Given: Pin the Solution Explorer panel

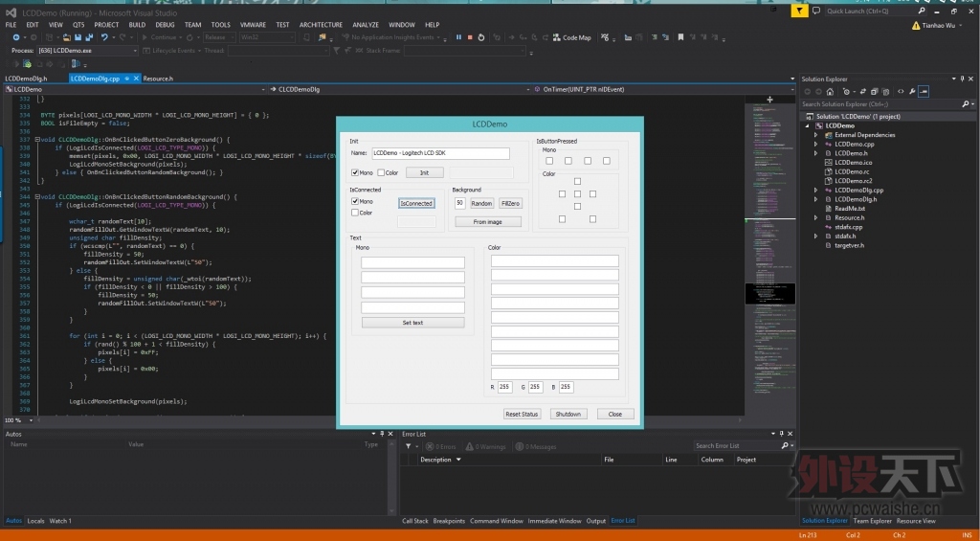Looking at the screenshot, I should pyautogui.click(x=963, y=79).
